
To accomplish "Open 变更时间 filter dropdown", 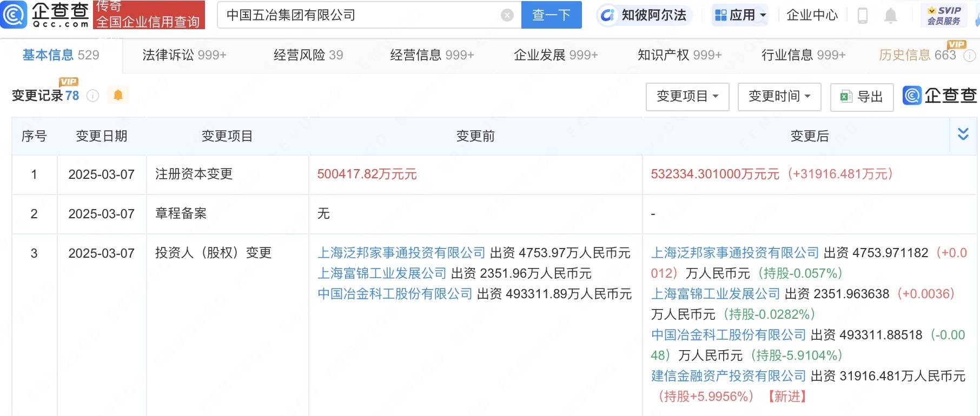I will tap(779, 97).
